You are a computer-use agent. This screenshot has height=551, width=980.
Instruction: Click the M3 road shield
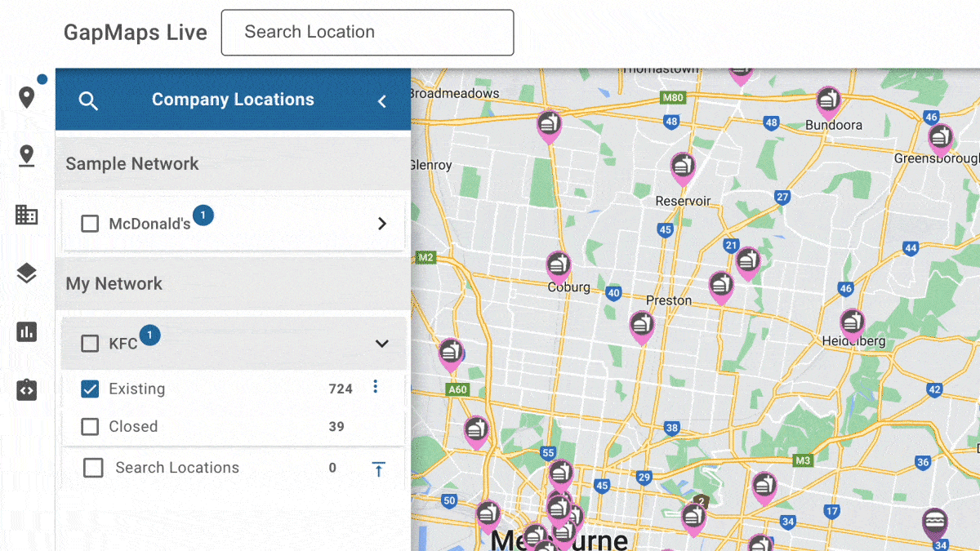[803, 461]
